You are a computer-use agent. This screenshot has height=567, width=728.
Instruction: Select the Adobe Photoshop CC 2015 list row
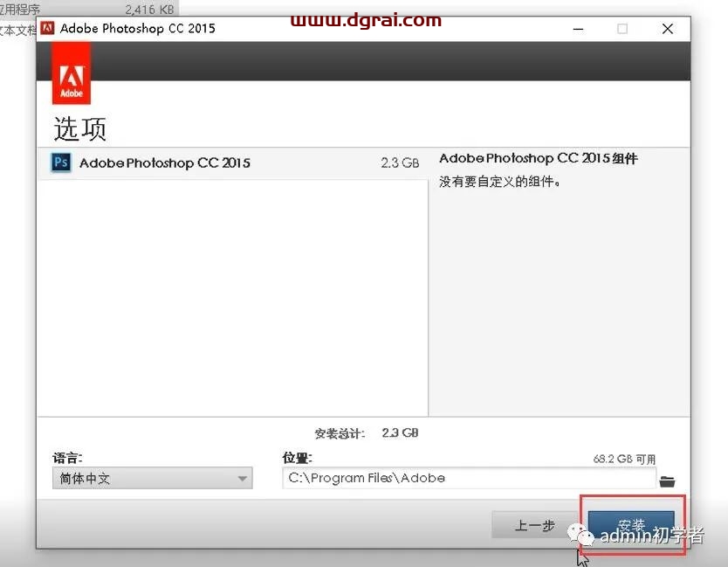click(x=232, y=162)
